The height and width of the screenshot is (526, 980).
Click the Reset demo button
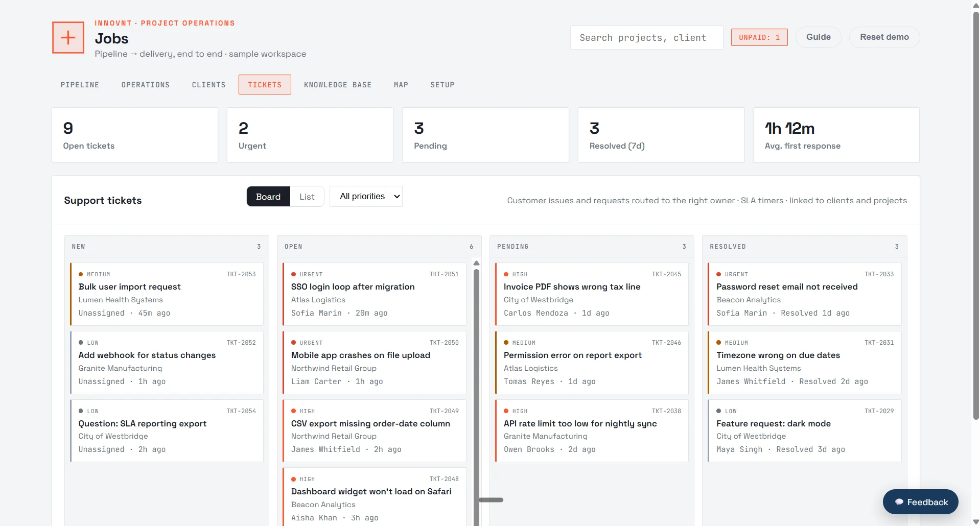pyautogui.click(x=884, y=37)
